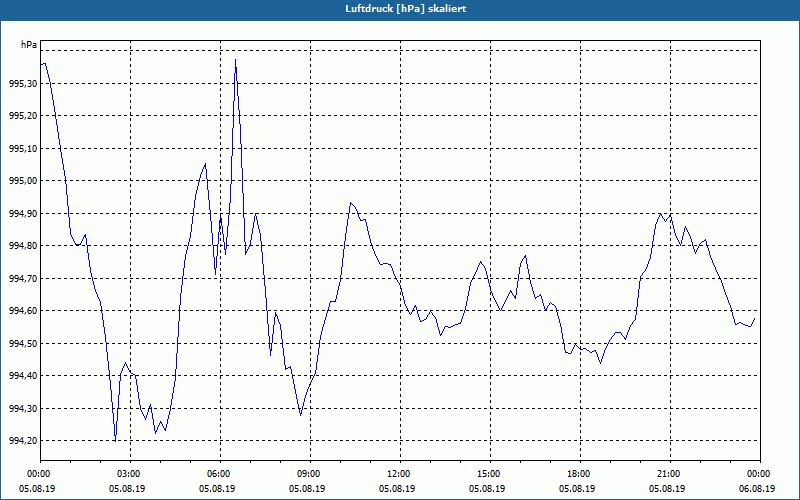Click the 03:00 time axis label
Screen dimensions: 800x500
(x=127, y=474)
